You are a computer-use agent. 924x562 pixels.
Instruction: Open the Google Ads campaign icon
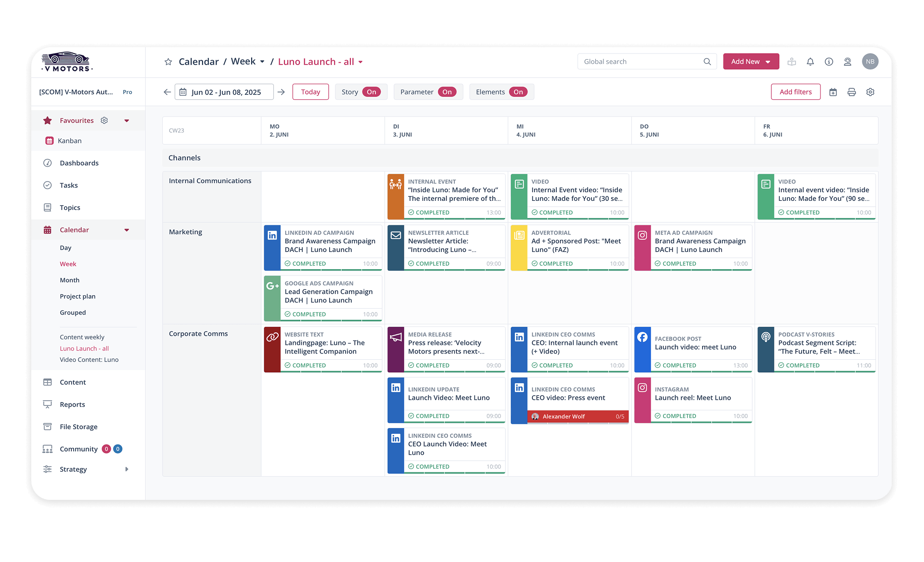tap(272, 286)
